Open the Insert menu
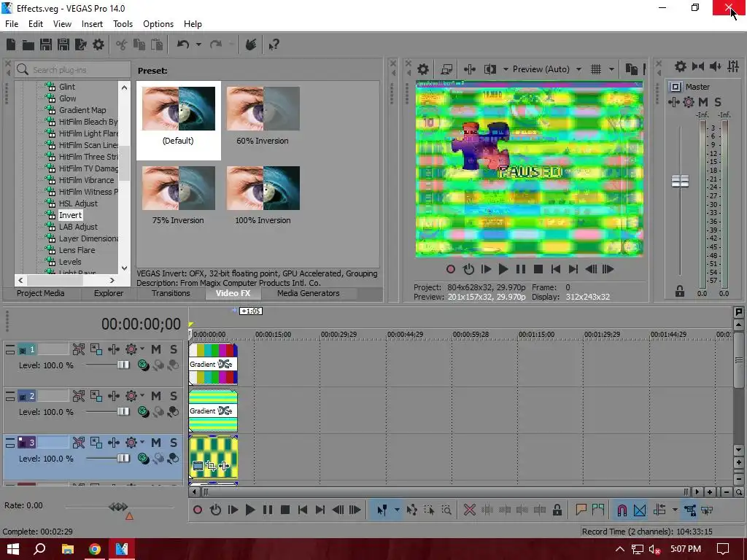This screenshot has height=560, width=747. 92,24
